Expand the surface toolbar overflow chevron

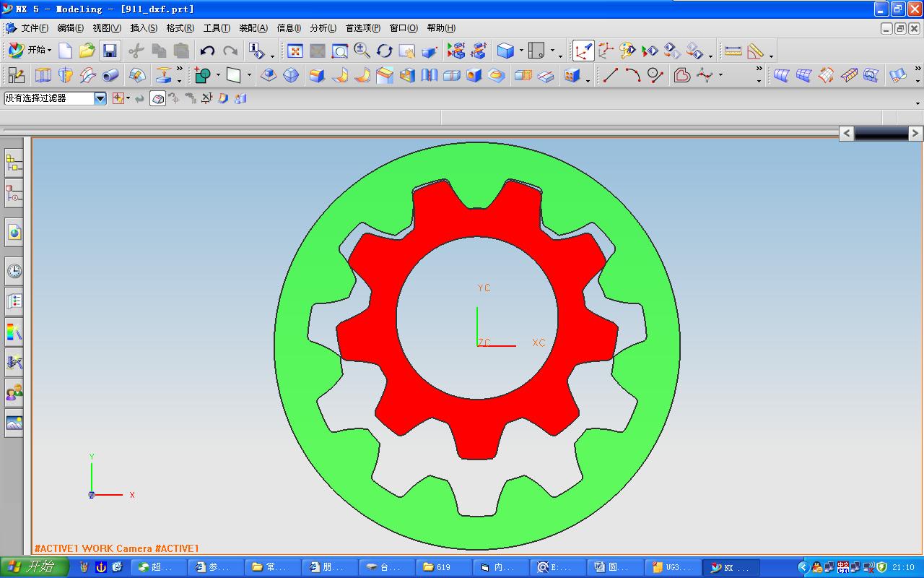pyautogui.click(x=918, y=70)
